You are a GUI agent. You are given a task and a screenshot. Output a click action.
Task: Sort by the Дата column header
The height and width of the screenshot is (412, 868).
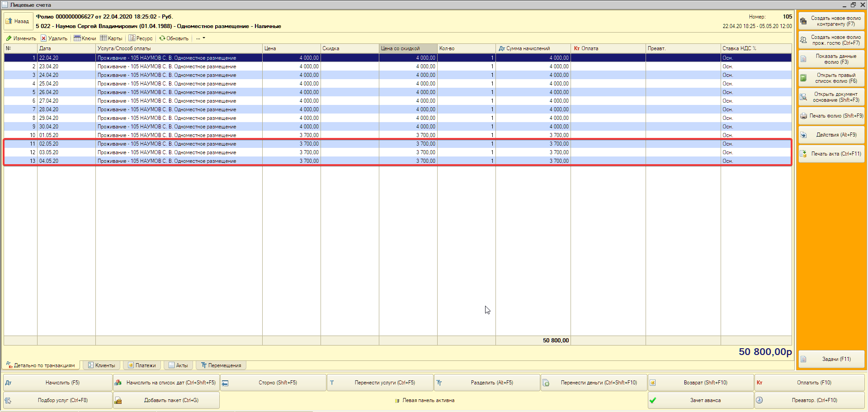click(x=66, y=48)
